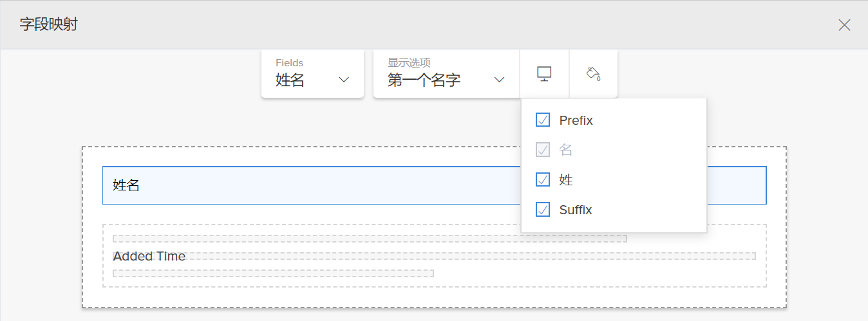Disable the Suffix checkbox

(543, 210)
